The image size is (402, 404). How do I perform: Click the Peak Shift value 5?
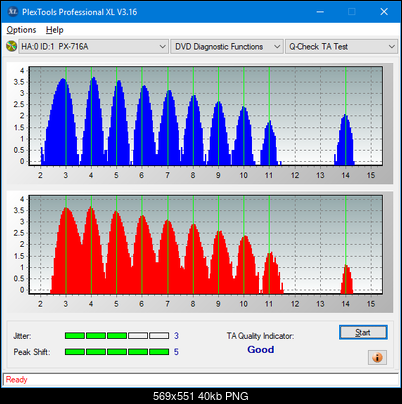click(x=176, y=352)
